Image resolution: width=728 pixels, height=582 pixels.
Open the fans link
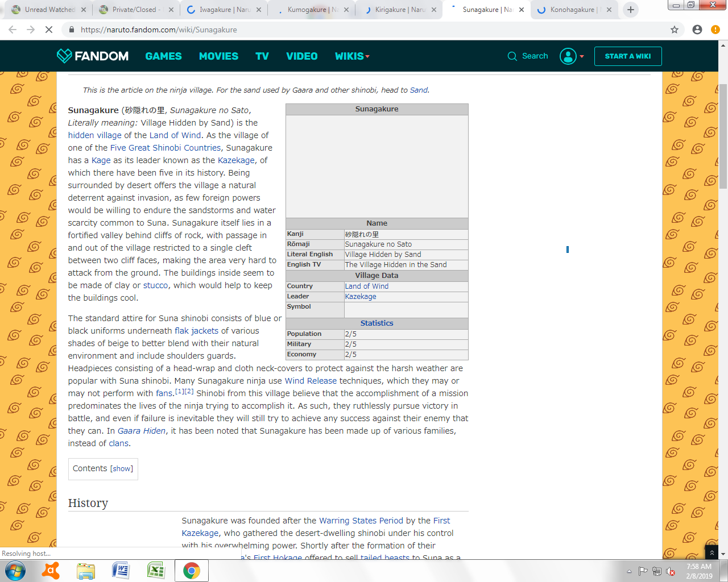[164, 393]
